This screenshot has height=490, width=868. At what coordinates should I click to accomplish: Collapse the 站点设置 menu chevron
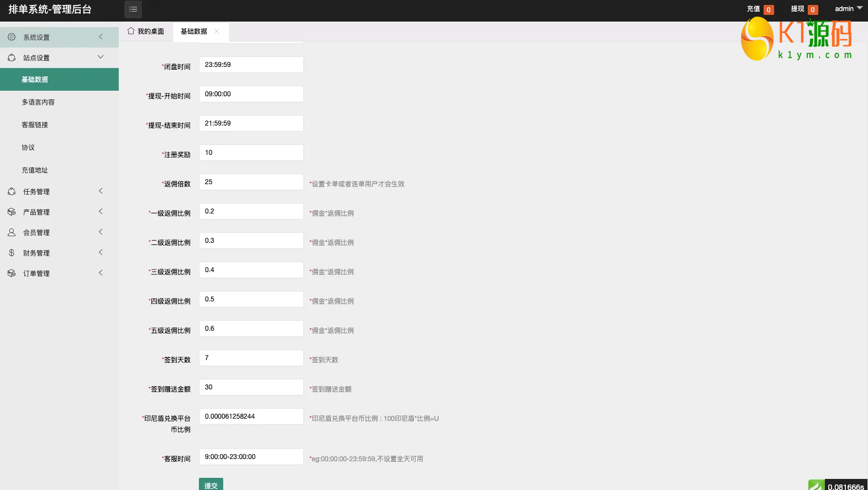[101, 57]
